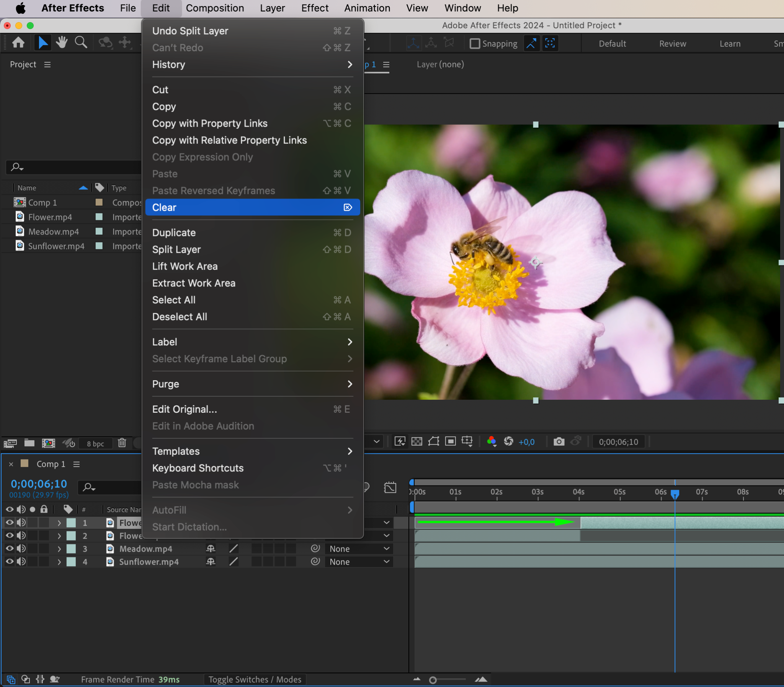Select the Hand tool in toolbar
The height and width of the screenshot is (687, 784).
61,42
